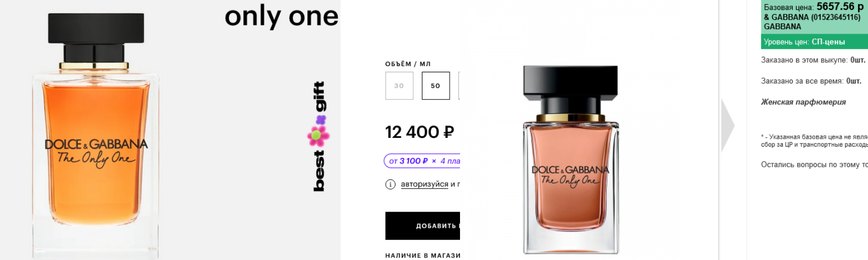This screenshot has height=260, width=868.
Task: Click the ruble sign after 12 400
Action: 448,132
